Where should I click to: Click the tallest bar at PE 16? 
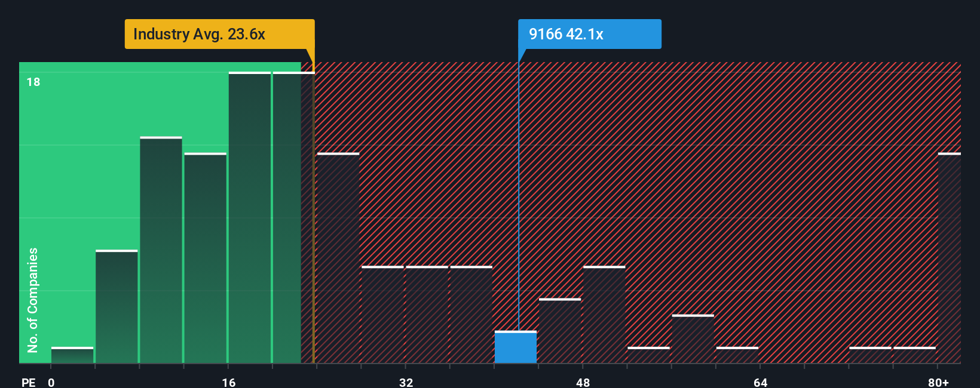point(250,217)
